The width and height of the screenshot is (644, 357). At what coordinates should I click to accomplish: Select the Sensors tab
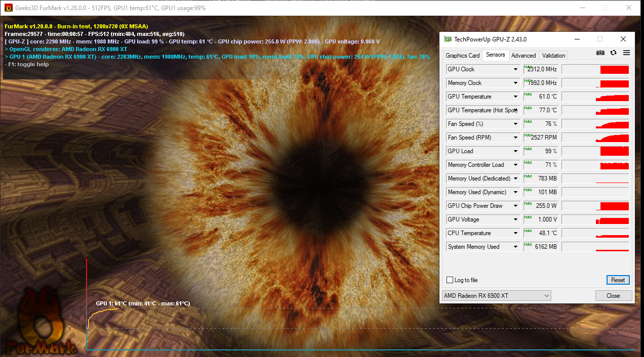coord(495,55)
